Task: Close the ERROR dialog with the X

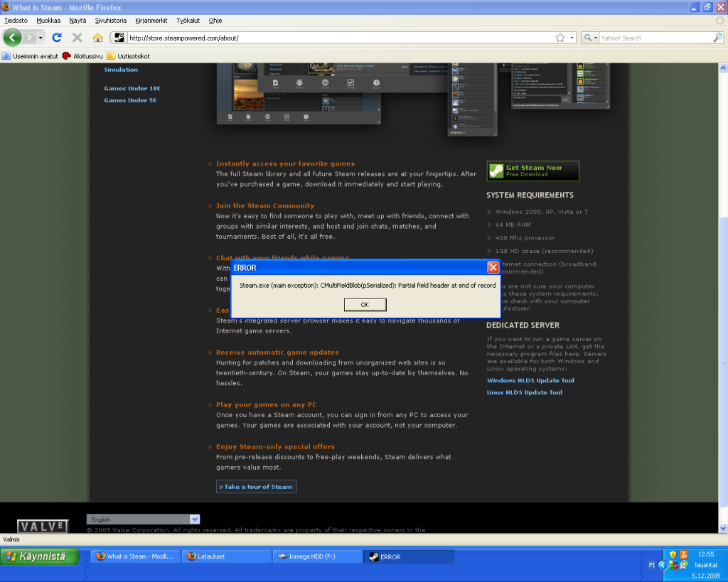Action: [493, 267]
